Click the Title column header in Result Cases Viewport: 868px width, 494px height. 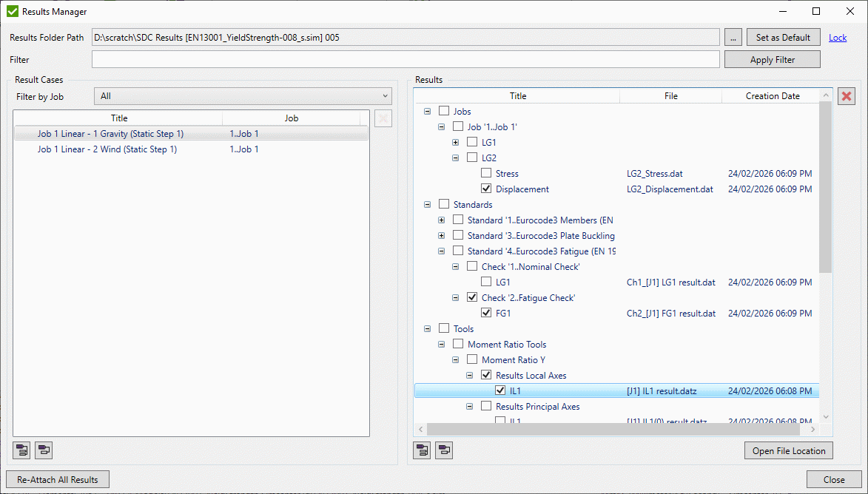click(x=118, y=118)
